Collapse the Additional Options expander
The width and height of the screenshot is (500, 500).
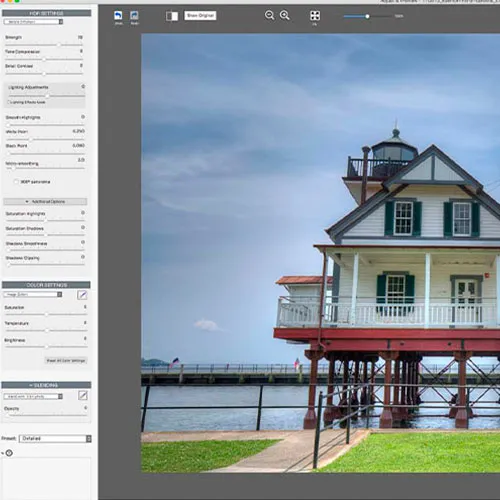click(45, 202)
